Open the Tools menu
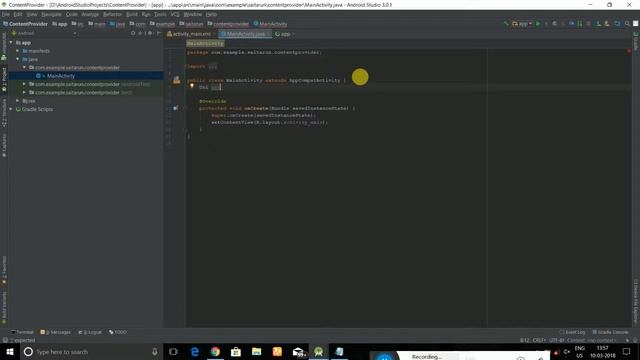This screenshot has width=640, height=360. pos(160,14)
